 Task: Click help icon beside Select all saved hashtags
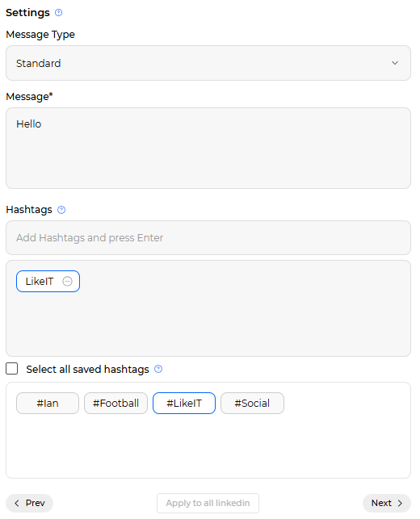coord(158,369)
